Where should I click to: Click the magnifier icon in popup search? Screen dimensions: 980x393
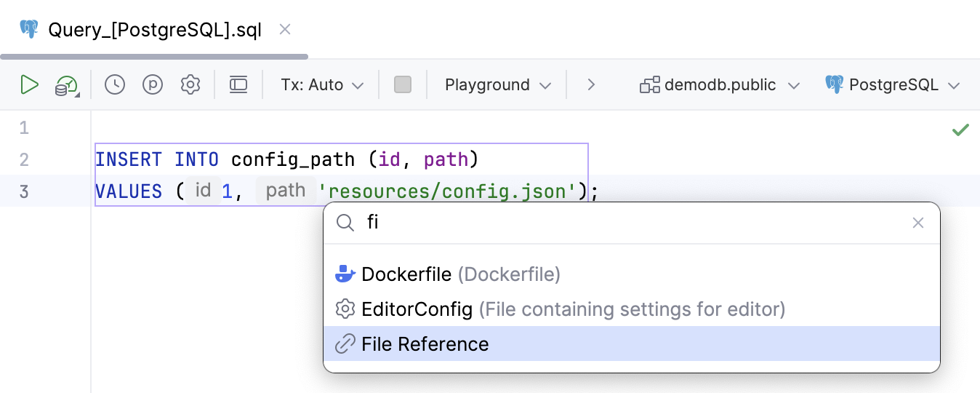coord(345,223)
